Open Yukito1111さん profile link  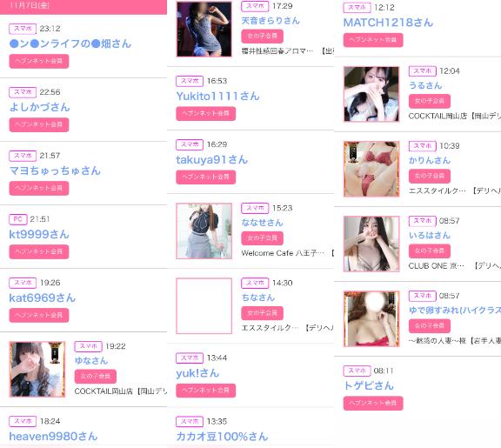tap(217, 96)
